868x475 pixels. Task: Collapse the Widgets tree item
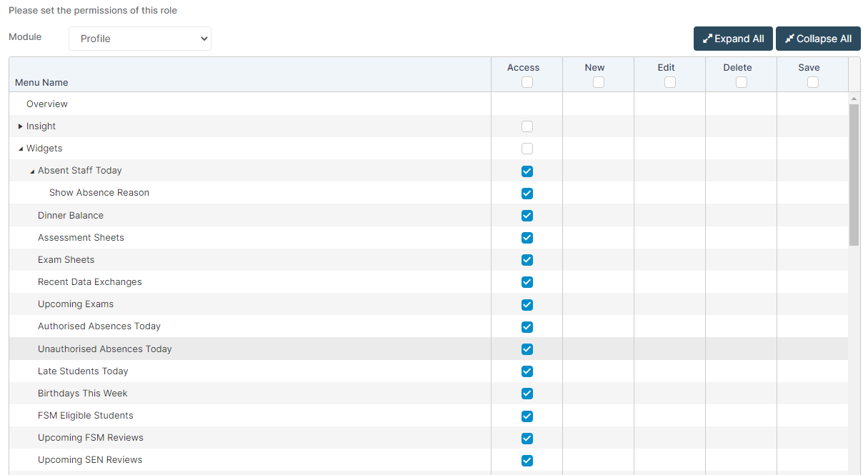coord(20,148)
